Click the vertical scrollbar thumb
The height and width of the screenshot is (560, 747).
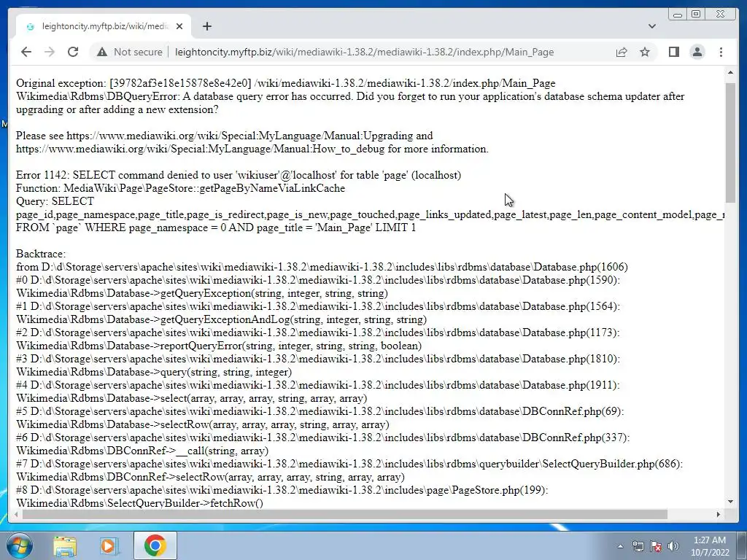[x=730, y=142]
